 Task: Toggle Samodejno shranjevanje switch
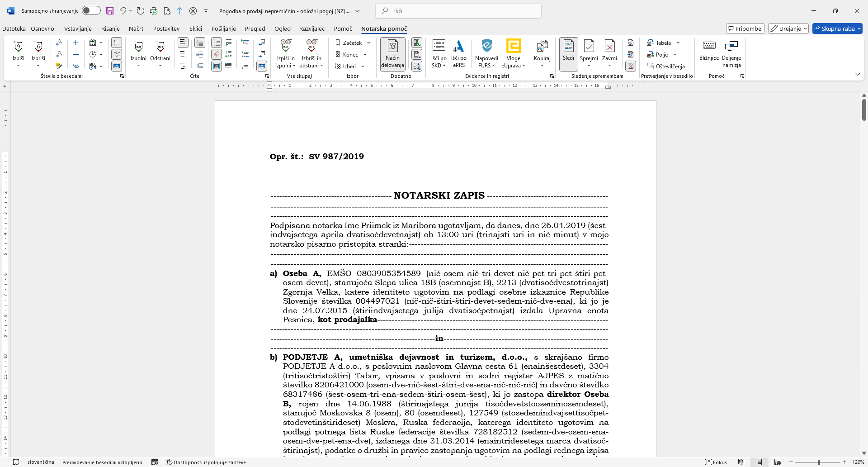(91, 11)
